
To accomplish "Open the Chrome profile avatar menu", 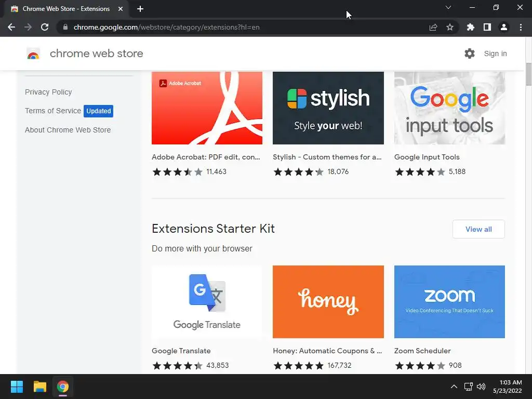I will pos(504,27).
